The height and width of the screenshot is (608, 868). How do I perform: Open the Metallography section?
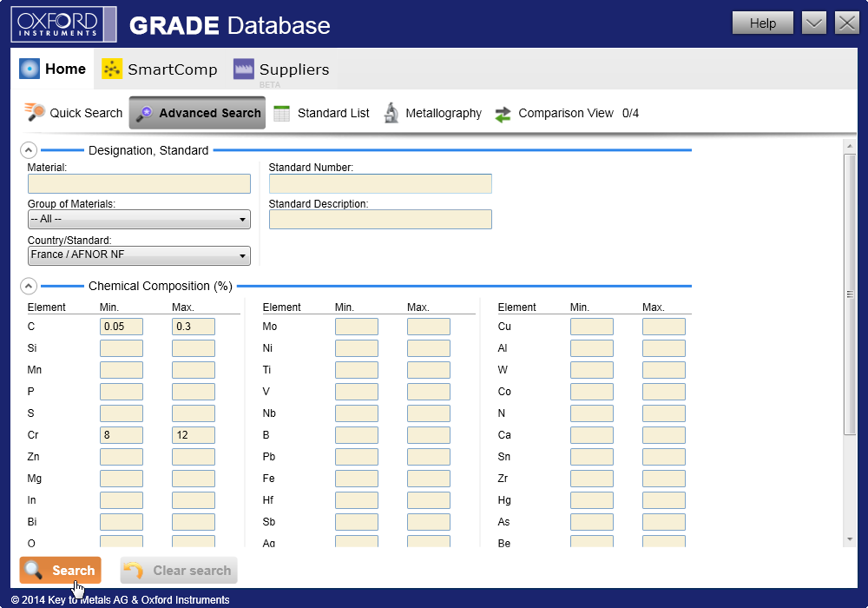coord(433,113)
